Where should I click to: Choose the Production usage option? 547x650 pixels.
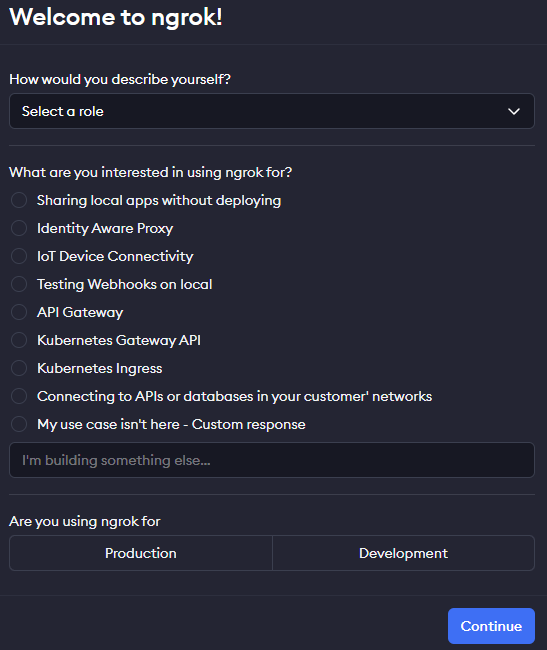point(141,553)
